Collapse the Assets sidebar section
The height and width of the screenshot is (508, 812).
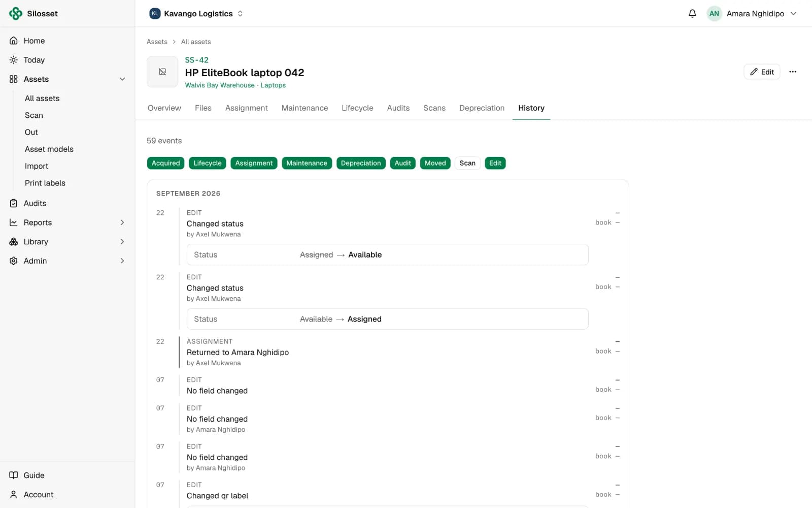[122, 79]
